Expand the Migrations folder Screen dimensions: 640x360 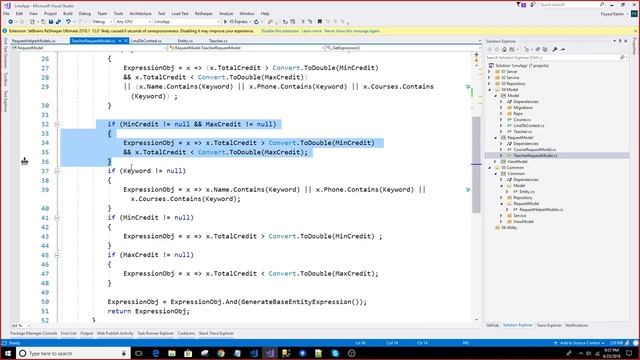click(501, 108)
